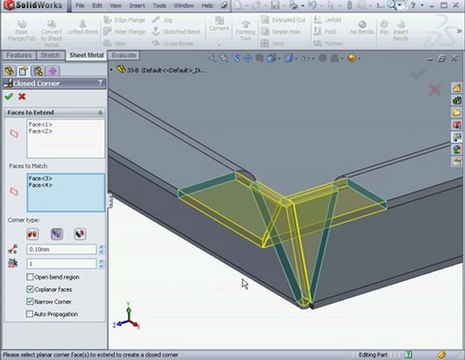Viewport: 465px width, 360px height.
Task: Click the Faces to Match selection box
Action: [x=66, y=192]
